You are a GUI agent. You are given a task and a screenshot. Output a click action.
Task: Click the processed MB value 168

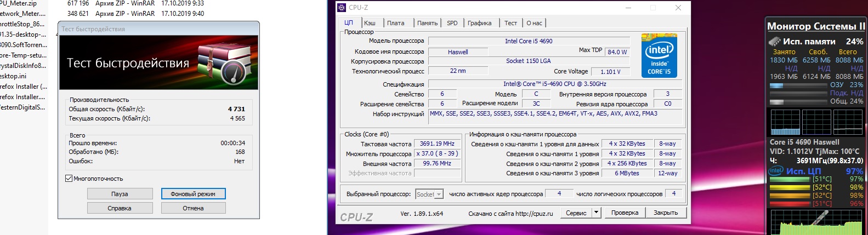point(240,152)
